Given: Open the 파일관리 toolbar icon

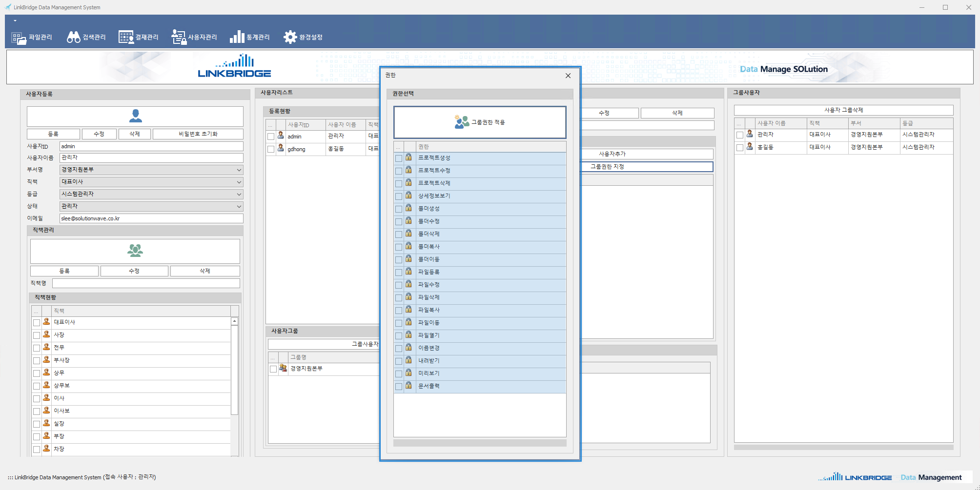Looking at the screenshot, I should 19,38.
